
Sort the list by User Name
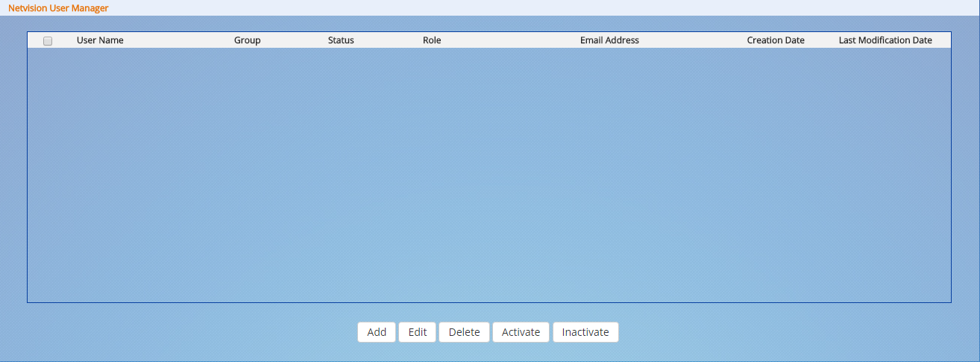100,40
